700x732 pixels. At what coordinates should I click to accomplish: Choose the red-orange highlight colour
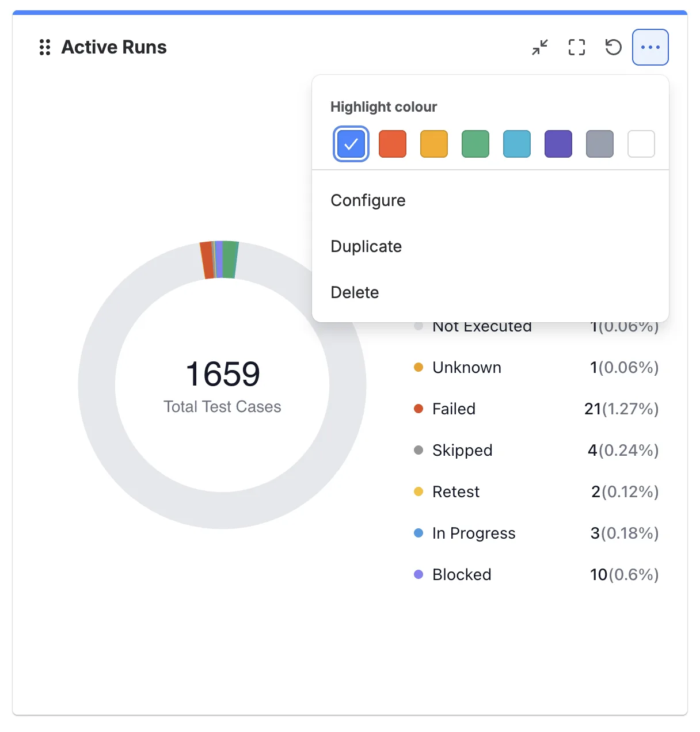point(393,144)
